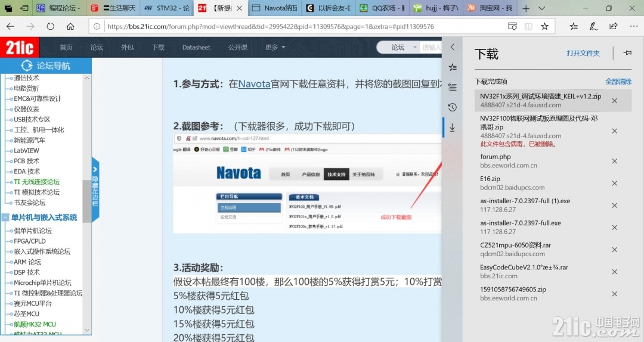This screenshot has height=342, width=644.
Task: Open the 论坛 search scope dropdown
Action: 403,47
